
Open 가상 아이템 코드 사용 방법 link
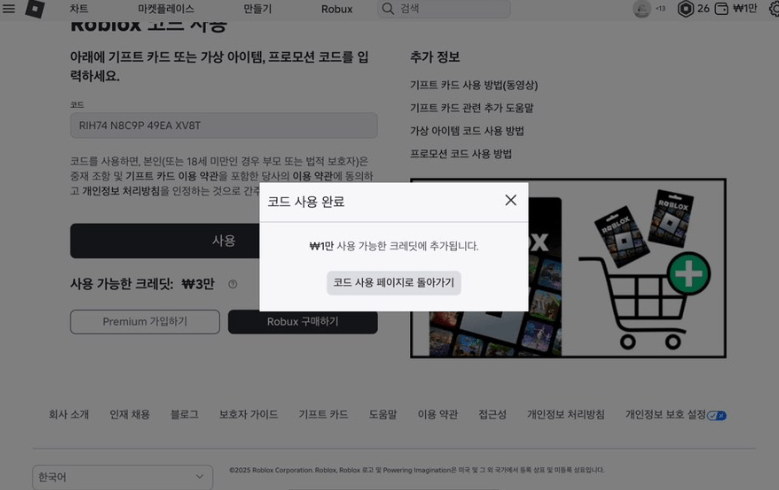(467, 131)
